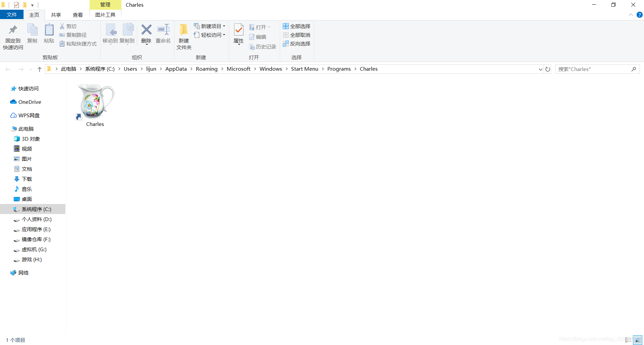Screen dimensions: 644x345
Task: Click Select all (全部选择)
Action: 297,26
